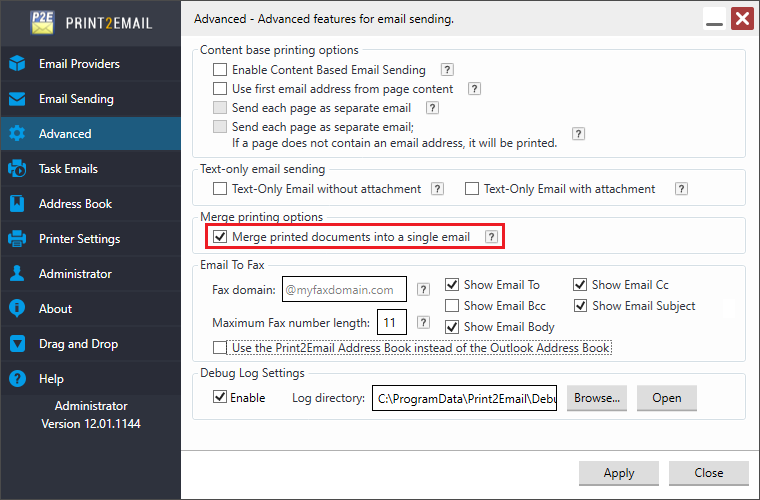Click the Printer Settings printer icon

click(17, 239)
